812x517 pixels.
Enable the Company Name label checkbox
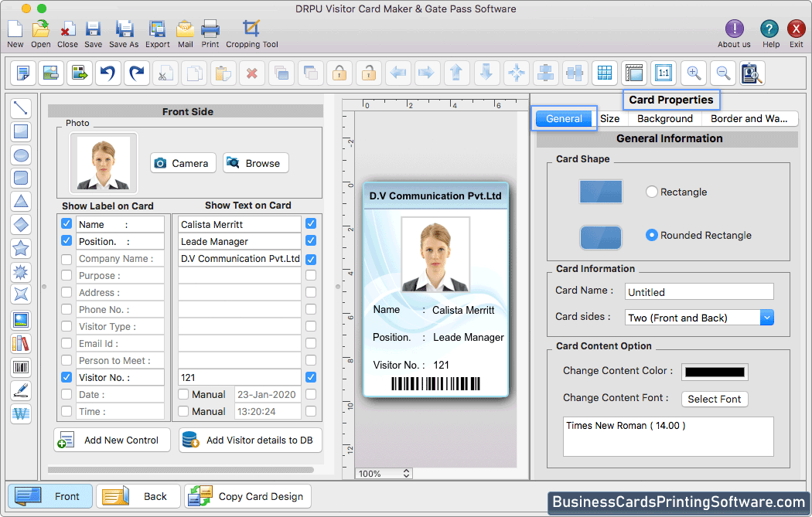pos(67,259)
